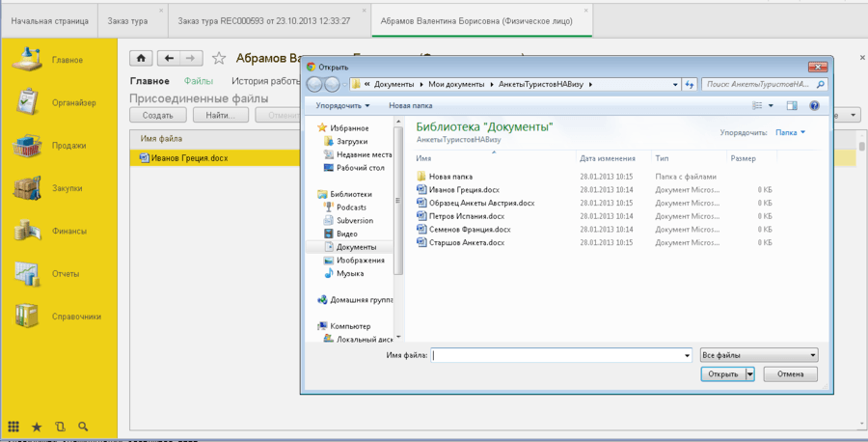Open the Главное link in the form
Image resolution: width=868 pixels, height=442 pixels.
click(149, 81)
